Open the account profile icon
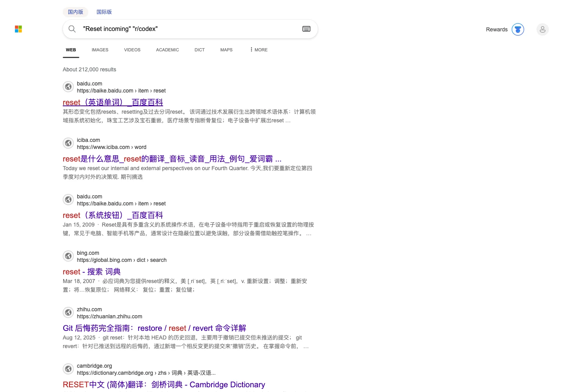This screenshot has height=392, width=565. [x=543, y=29]
